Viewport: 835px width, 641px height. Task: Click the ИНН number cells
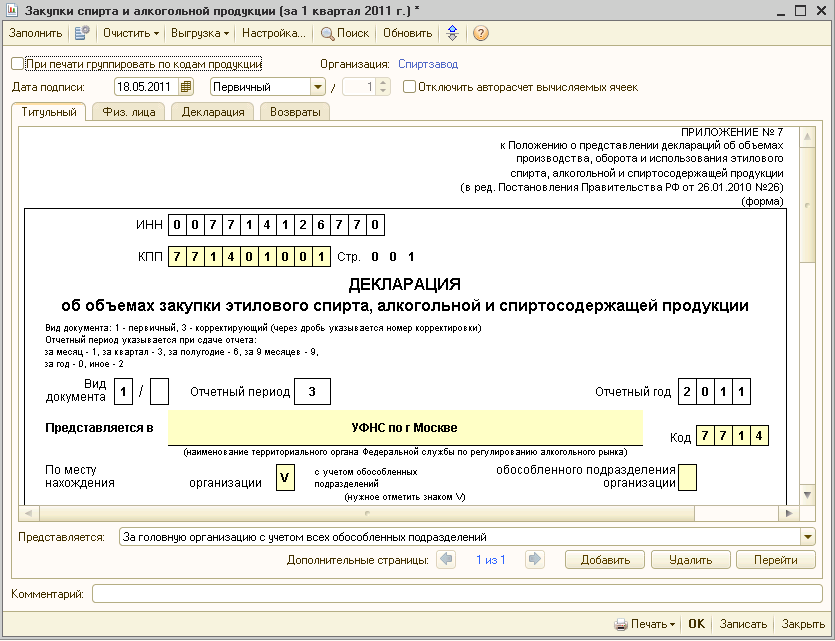pos(276,225)
